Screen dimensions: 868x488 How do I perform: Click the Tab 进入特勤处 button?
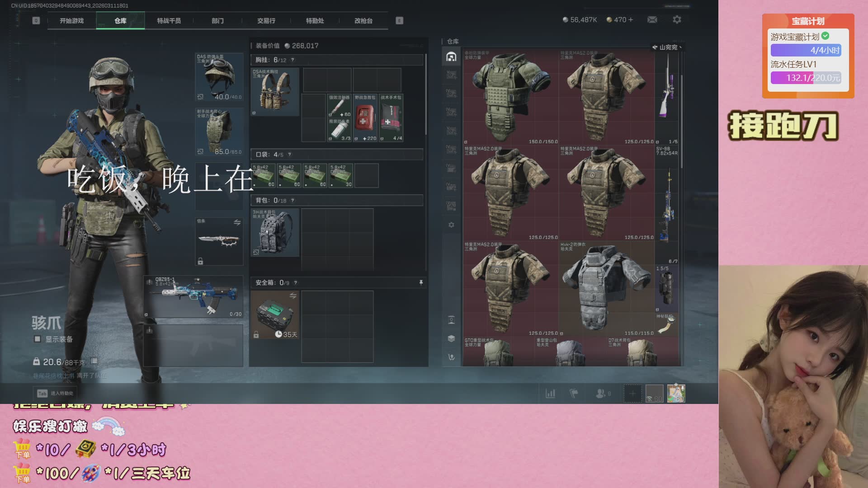[x=56, y=394]
